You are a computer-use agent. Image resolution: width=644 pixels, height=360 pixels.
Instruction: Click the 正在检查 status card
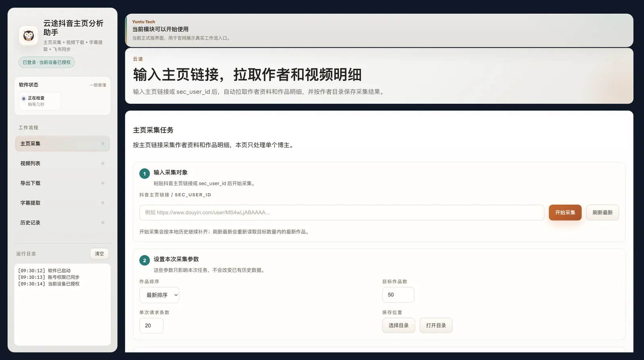point(40,101)
